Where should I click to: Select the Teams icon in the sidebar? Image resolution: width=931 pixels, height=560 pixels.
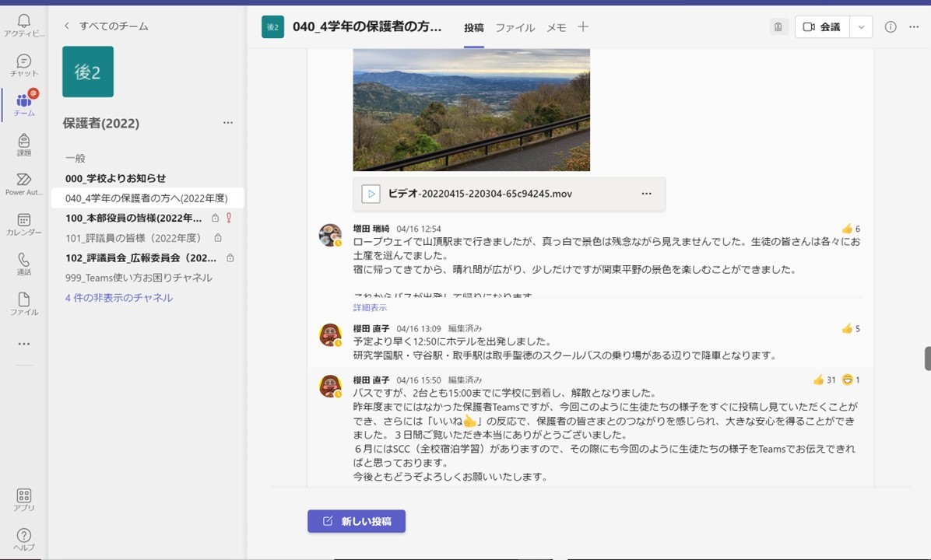[x=24, y=104]
